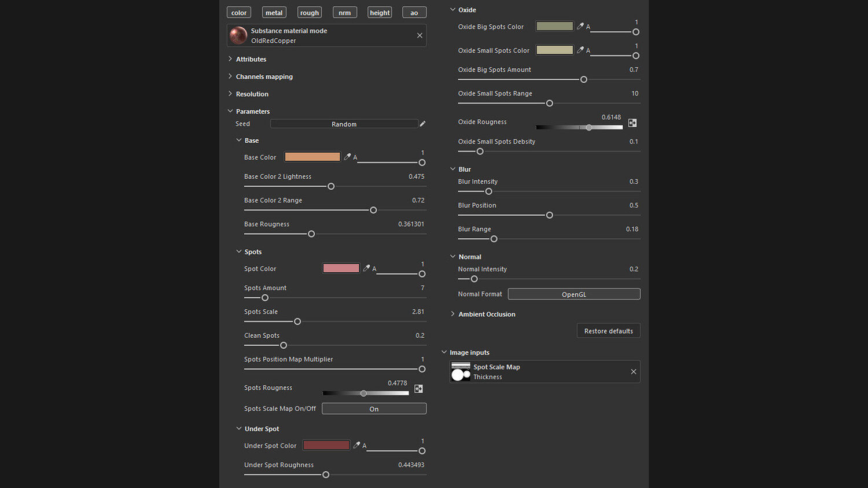Click the Restore defaults button
The width and height of the screenshot is (868, 488).
pos(608,331)
